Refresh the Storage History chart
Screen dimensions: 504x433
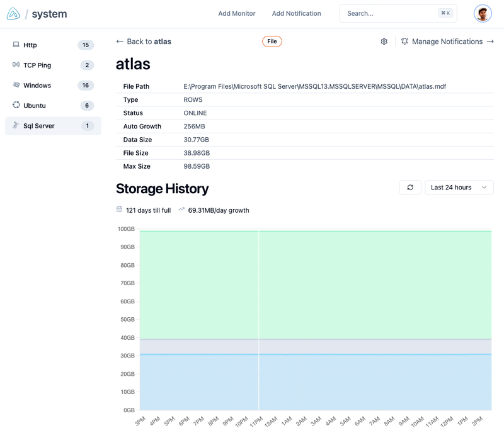(410, 188)
